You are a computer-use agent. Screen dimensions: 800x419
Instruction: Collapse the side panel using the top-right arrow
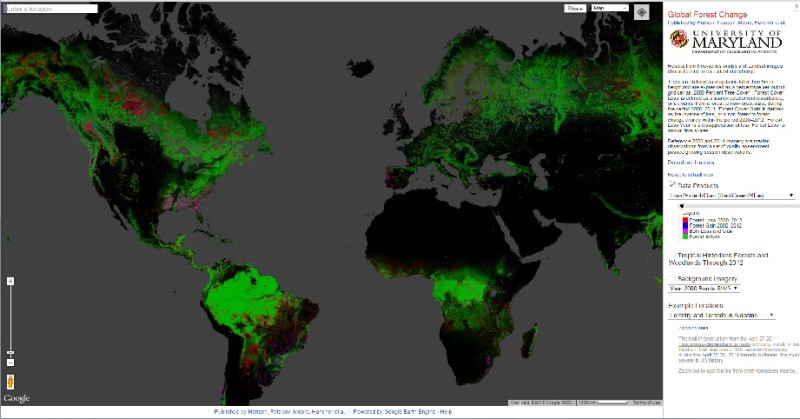(797, 6)
